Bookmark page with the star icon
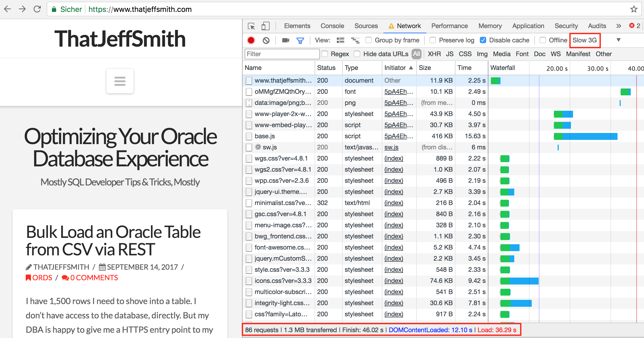The height and width of the screenshot is (338, 644). pos(634,9)
